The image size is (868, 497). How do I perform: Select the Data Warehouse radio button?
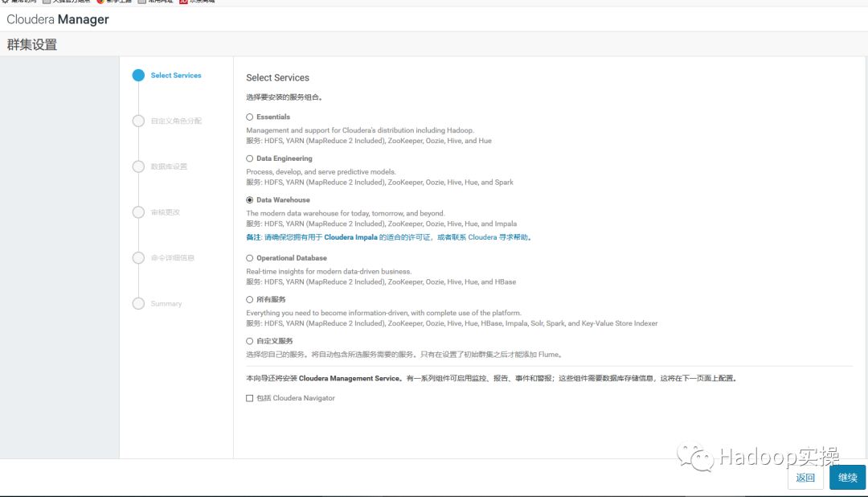tap(250, 200)
